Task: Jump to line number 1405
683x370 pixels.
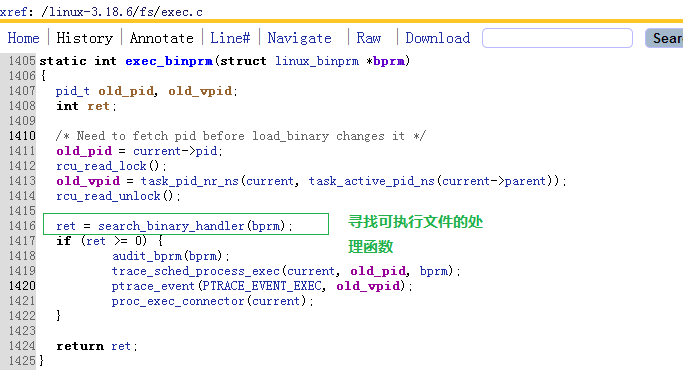Action: 22,61
